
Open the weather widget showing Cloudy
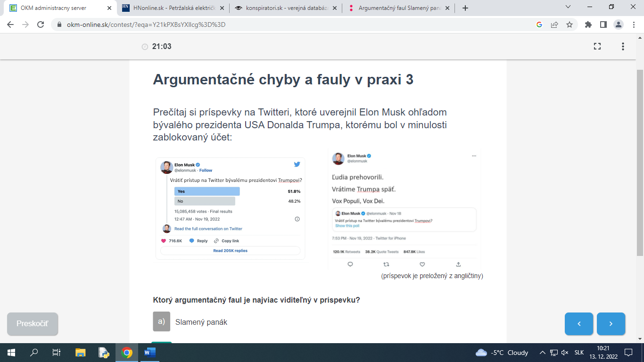502,353
